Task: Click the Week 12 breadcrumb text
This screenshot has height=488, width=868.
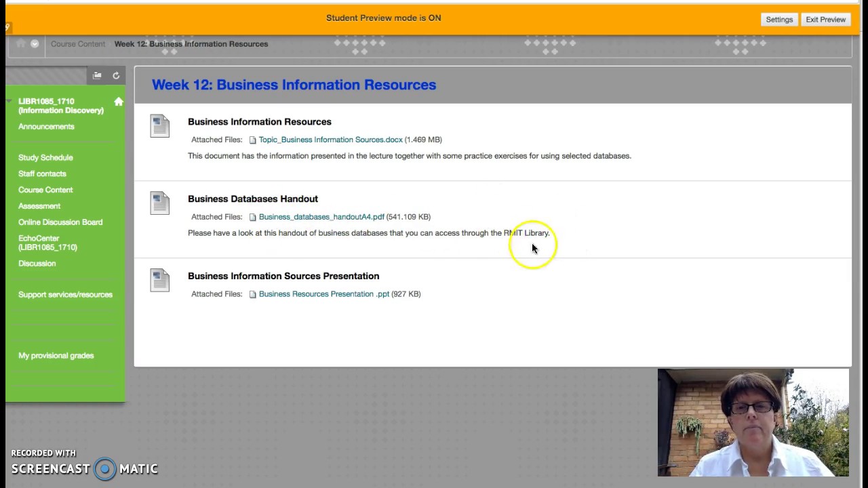Action: coord(191,44)
